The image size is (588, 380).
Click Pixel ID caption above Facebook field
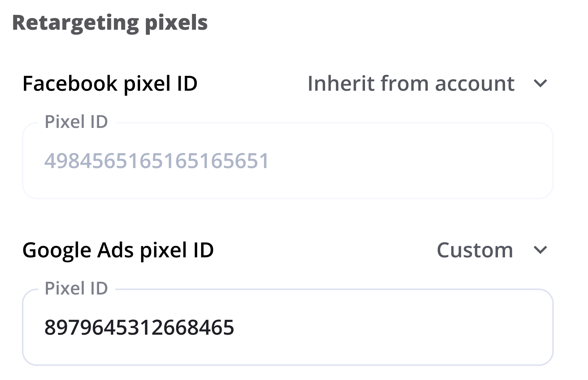pyautogui.click(x=76, y=122)
